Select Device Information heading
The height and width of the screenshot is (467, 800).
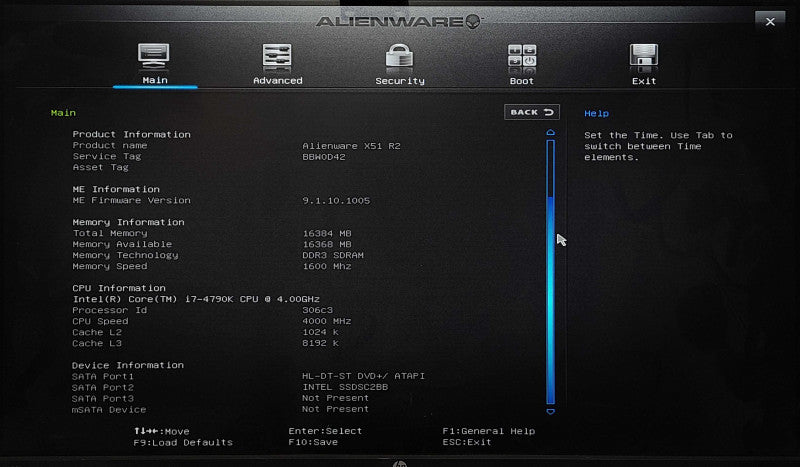(128, 365)
